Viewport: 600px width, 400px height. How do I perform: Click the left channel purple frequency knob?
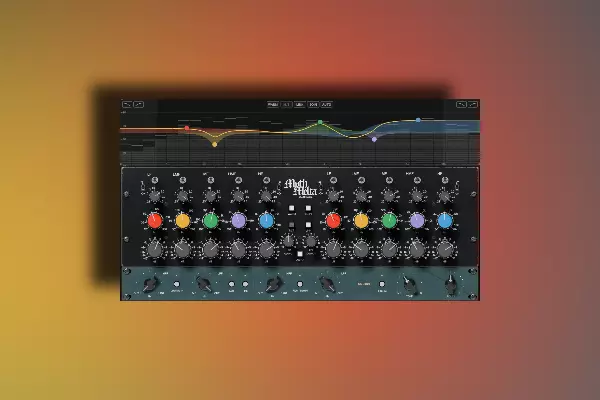[x=238, y=221]
